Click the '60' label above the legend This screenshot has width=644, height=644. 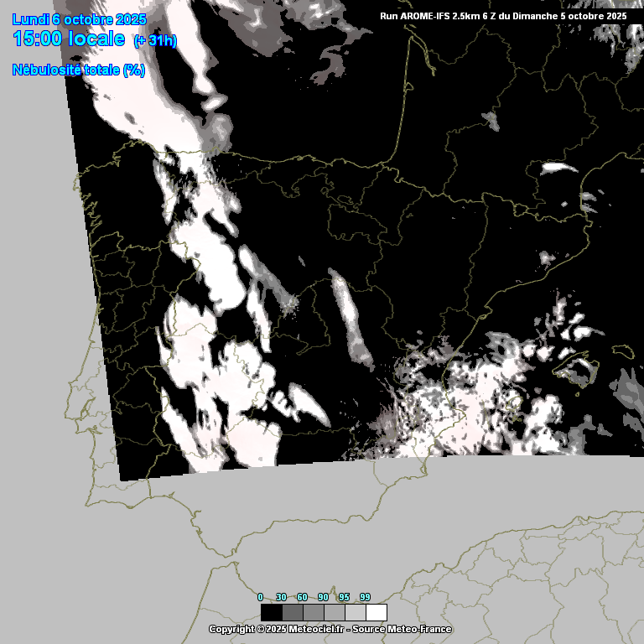302,597
